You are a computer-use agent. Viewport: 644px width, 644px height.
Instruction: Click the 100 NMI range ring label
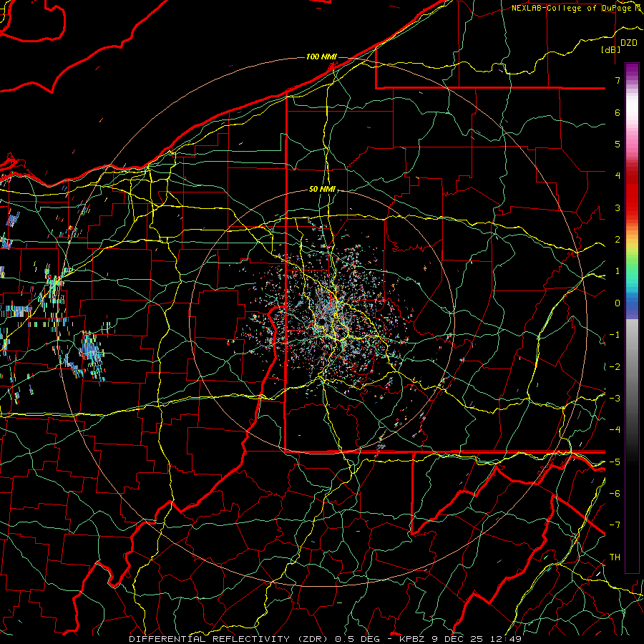pyautogui.click(x=321, y=57)
